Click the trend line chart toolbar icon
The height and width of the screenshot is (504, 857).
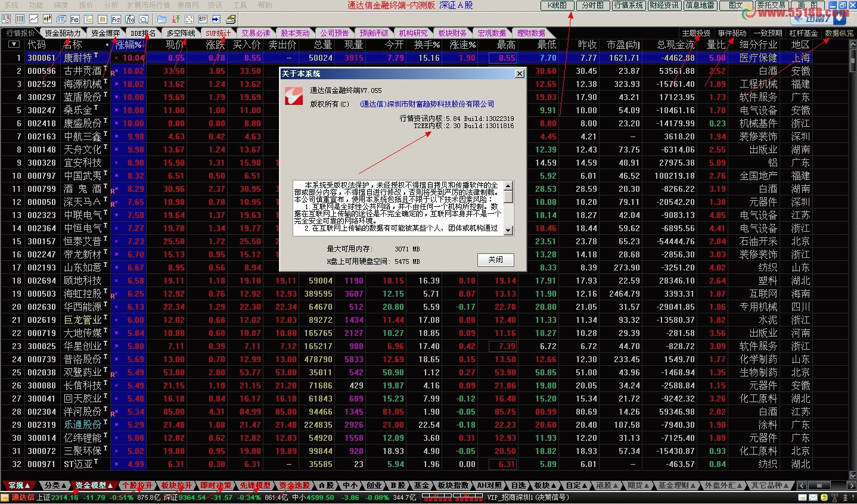tap(33, 19)
